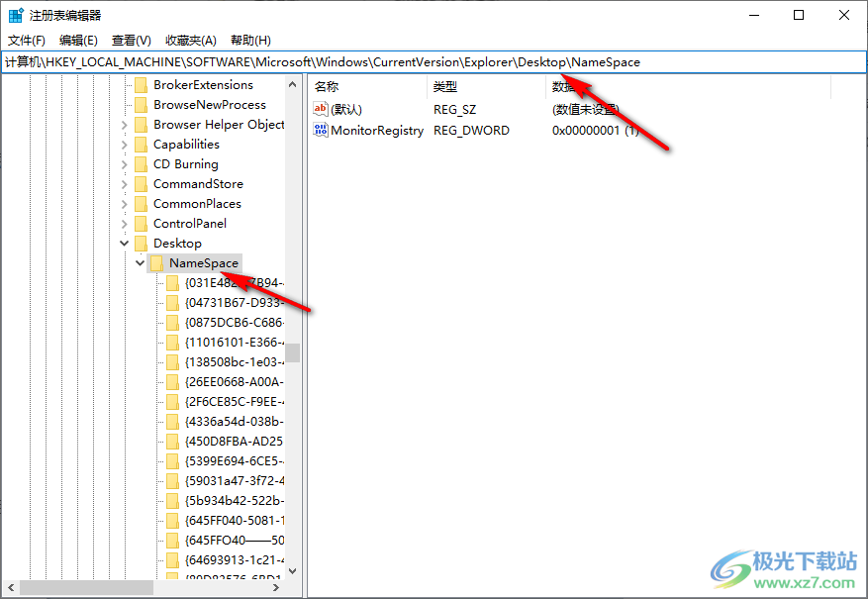The width and height of the screenshot is (868, 599).
Task: Click folder icon of {5399E694-6CE5 key
Action: point(173,461)
